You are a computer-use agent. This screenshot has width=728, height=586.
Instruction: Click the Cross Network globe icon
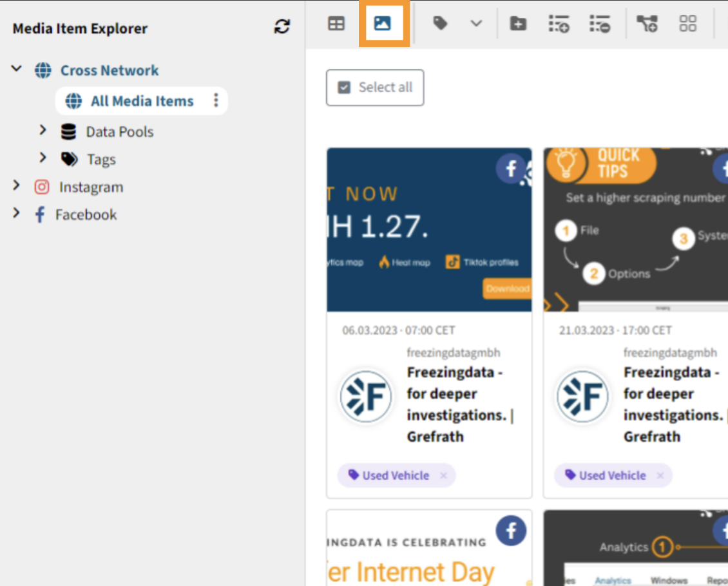tap(43, 71)
